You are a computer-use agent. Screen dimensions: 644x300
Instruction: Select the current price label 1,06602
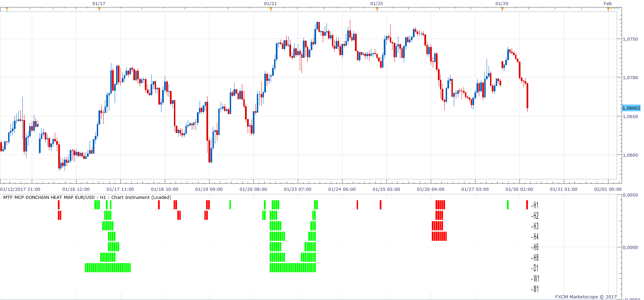point(631,108)
